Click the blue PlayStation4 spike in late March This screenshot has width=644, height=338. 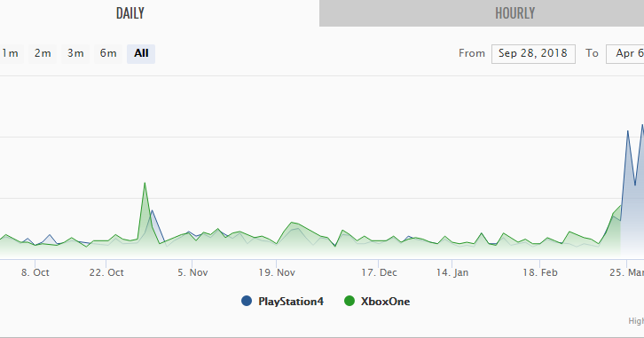(x=627, y=130)
